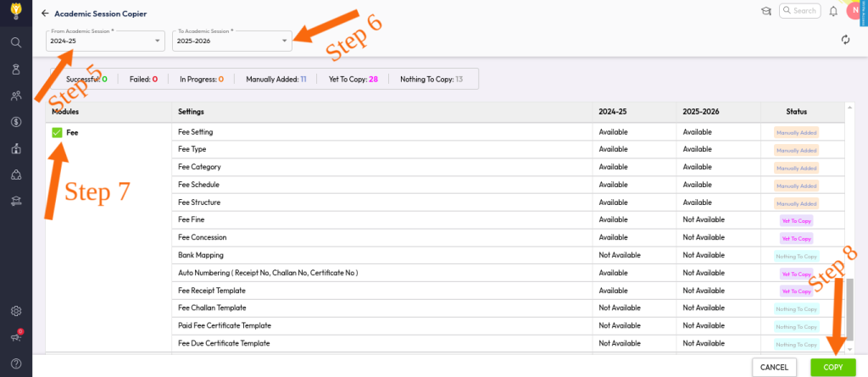Open the sidebar search icon
Image resolution: width=868 pixels, height=377 pixels.
(x=15, y=42)
